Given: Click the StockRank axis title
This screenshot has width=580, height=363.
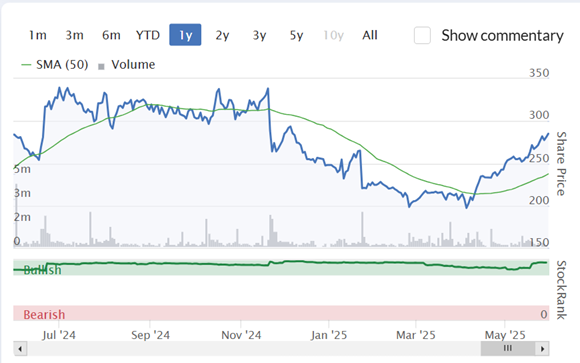Looking at the screenshot, I should (561, 290).
